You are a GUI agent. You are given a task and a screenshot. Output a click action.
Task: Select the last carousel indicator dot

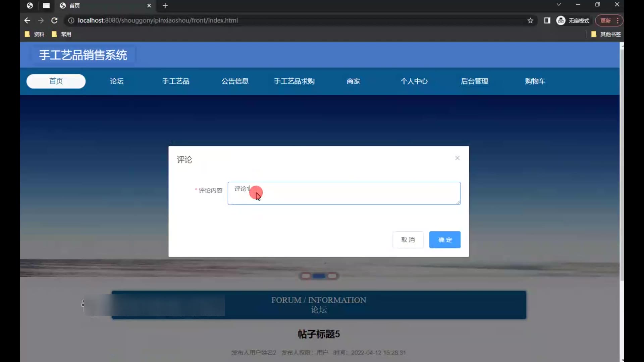[x=332, y=276]
